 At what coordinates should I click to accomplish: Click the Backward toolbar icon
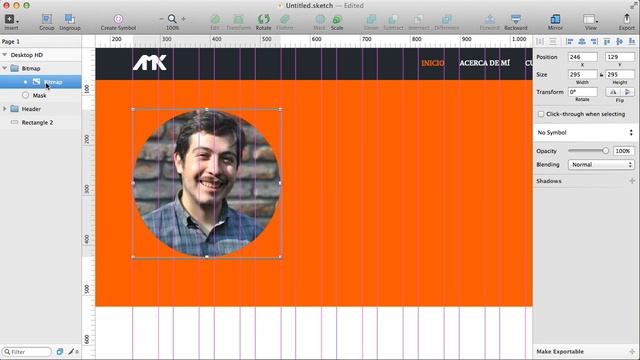516,19
